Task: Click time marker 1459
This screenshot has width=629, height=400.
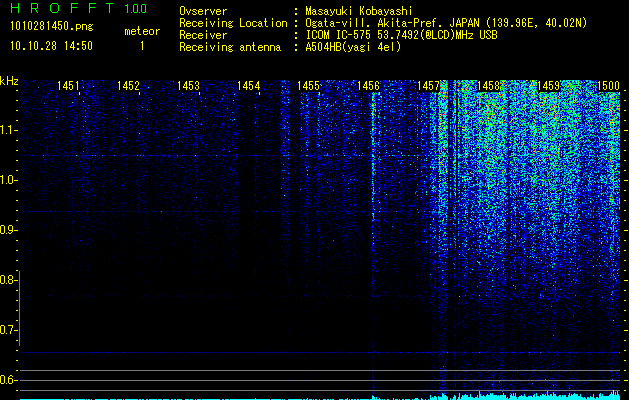Action: tap(549, 85)
